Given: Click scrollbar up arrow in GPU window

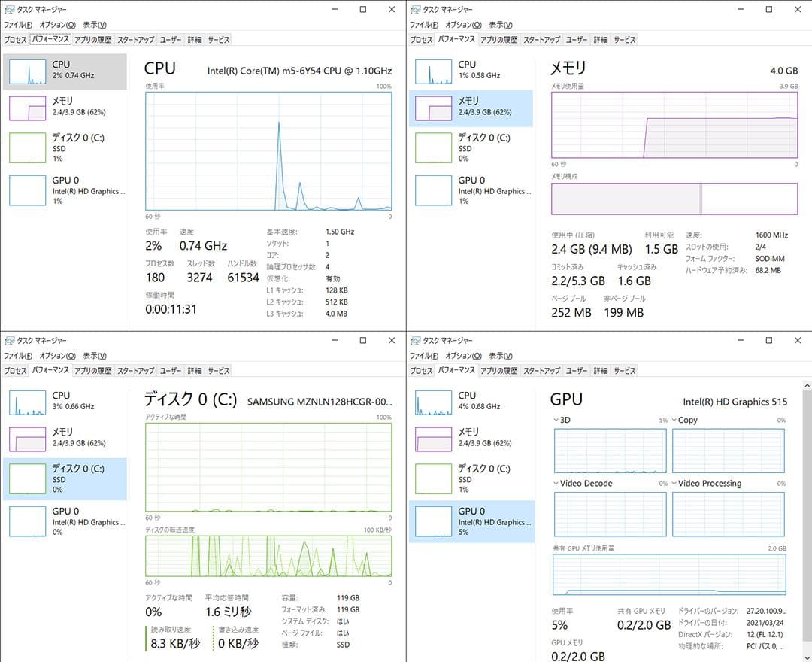Looking at the screenshot, I should 807,386.
